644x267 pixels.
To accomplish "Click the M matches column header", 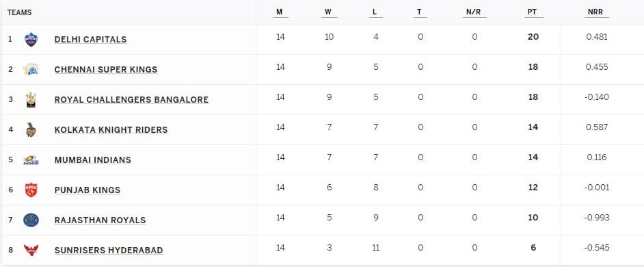I will click(x=280, y=12).
